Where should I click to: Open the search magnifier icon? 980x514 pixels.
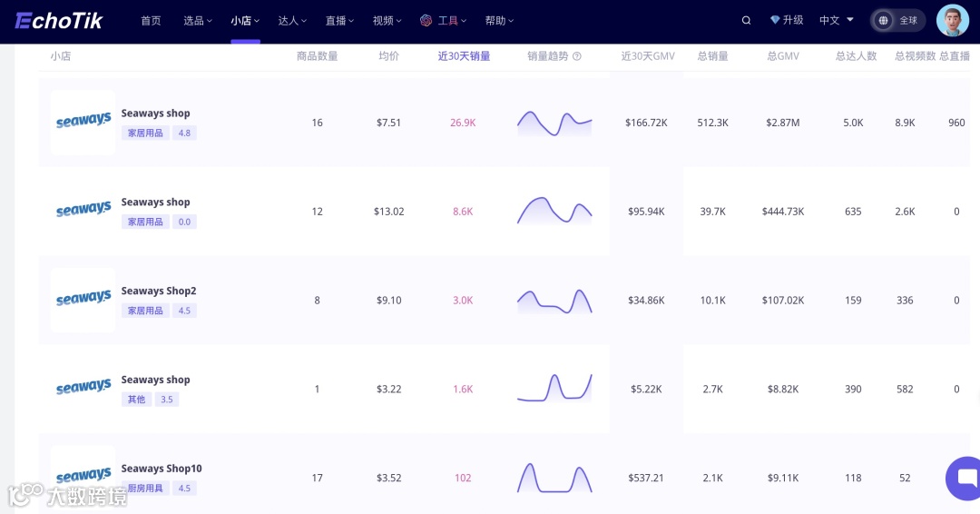tap(746, 21)
